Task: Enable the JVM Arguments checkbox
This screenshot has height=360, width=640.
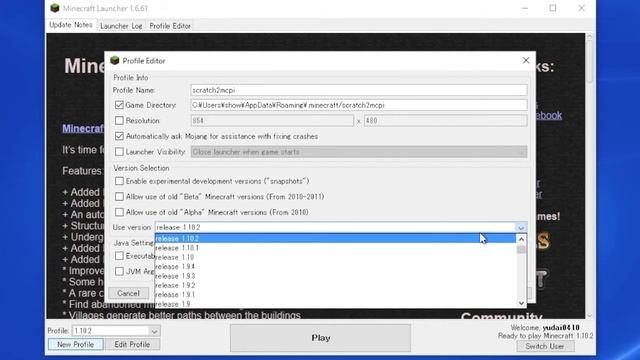Action: [x=119, y=271]
